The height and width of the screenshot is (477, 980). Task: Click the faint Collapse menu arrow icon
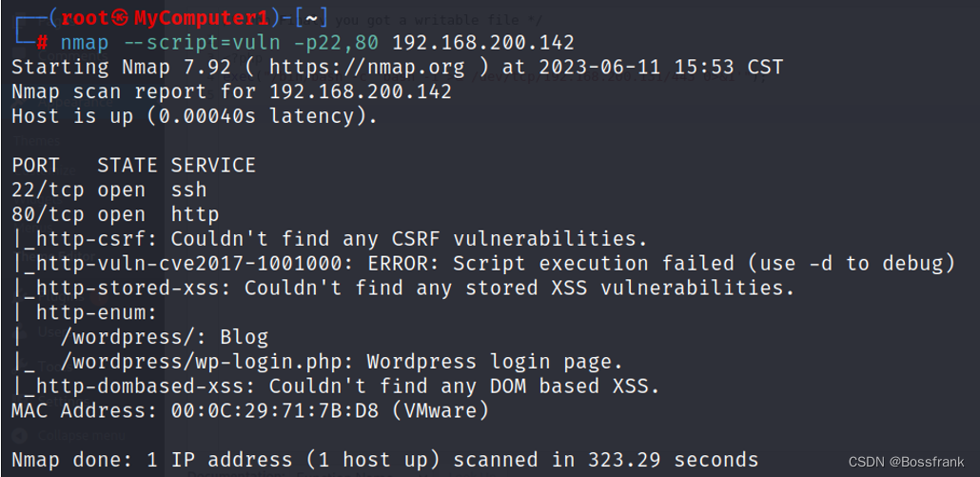(19, 435)
